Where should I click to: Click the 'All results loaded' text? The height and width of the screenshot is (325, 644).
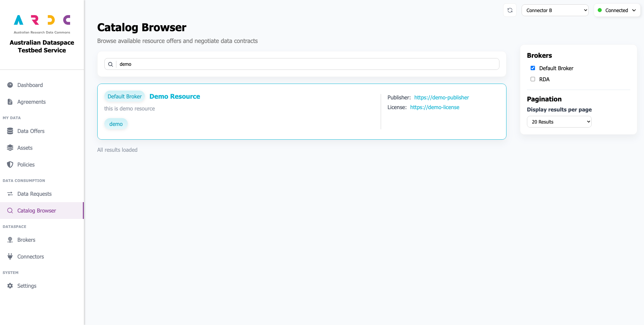[117, 150]
